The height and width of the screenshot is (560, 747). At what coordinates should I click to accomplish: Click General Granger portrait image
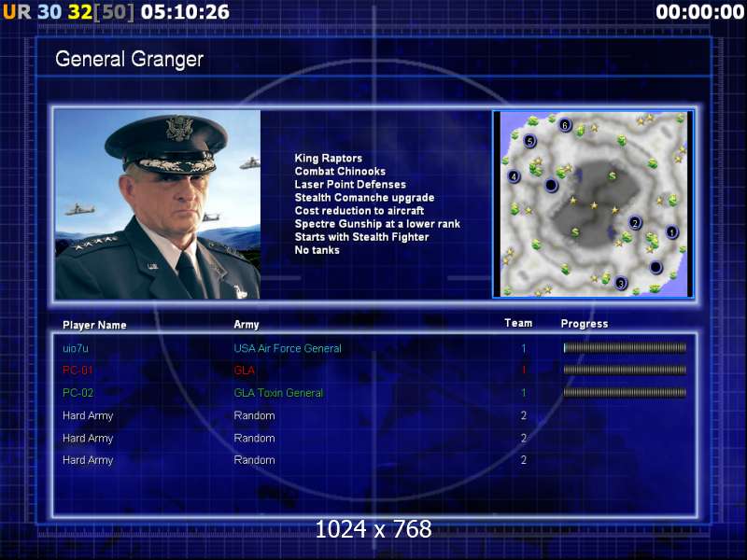tap(158, 204)
